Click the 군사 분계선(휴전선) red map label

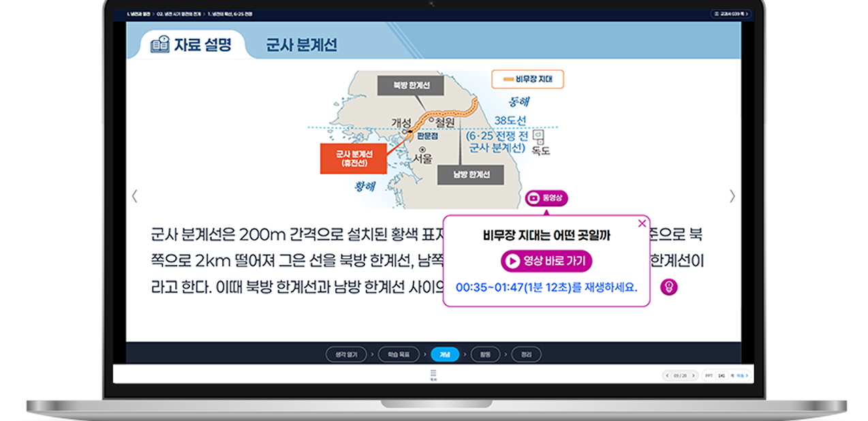click(354, 158)
